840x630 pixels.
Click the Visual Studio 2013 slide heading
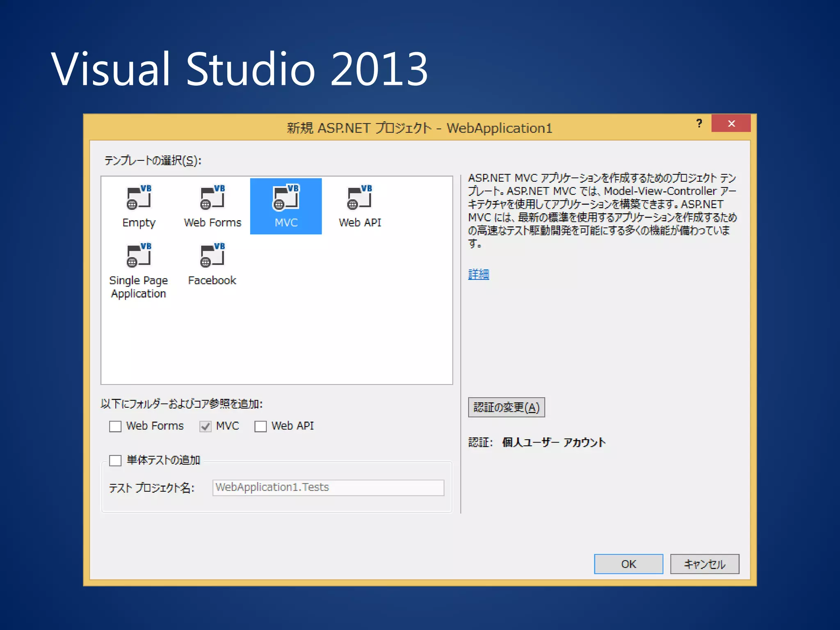(x=240, y=69)
